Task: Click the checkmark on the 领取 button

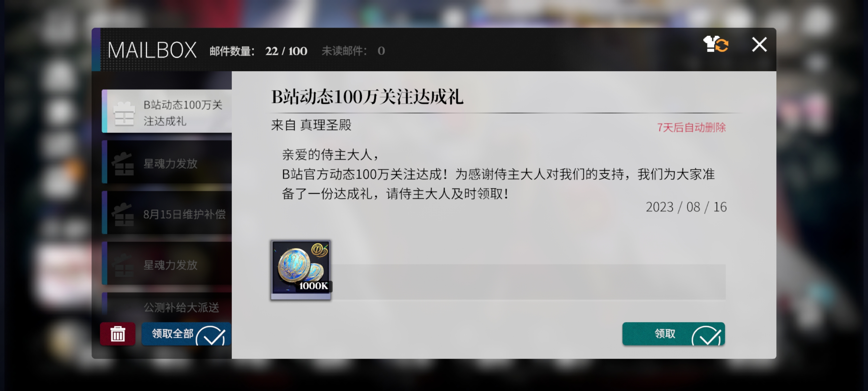Action: (x=707, y=336)
